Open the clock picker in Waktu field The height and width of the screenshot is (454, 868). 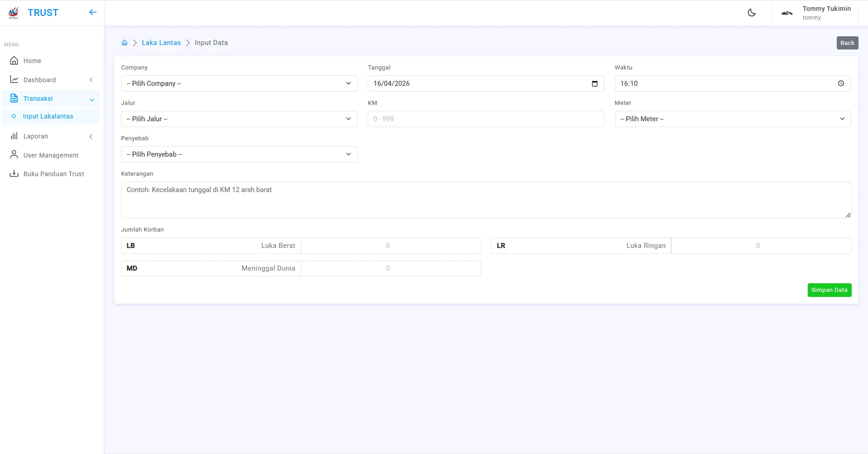(841, 84)
